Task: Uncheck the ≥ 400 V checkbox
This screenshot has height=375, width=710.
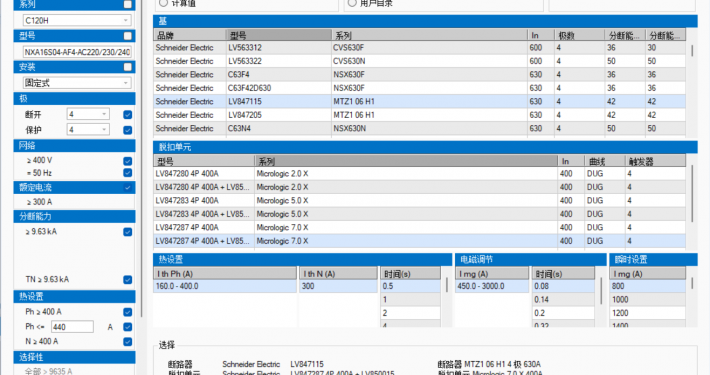Action: (128, 161)
